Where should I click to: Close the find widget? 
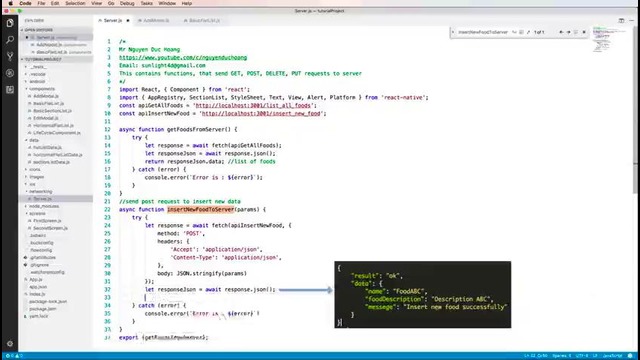coord(584,32)
